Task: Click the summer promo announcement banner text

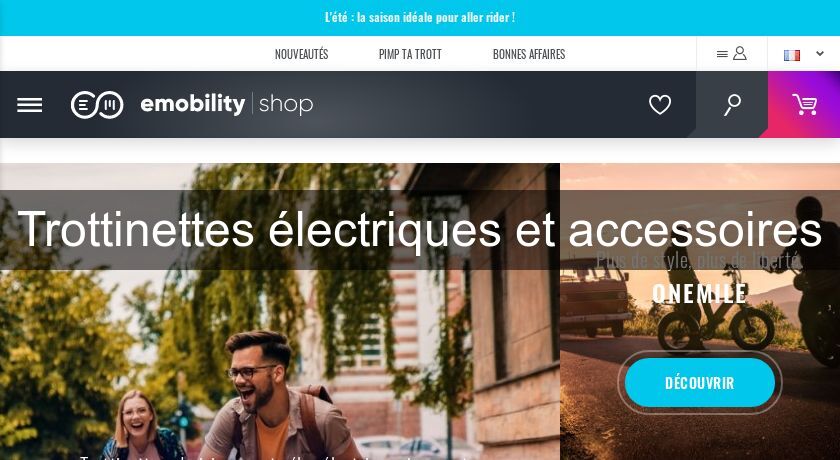Action: [420, 17]
